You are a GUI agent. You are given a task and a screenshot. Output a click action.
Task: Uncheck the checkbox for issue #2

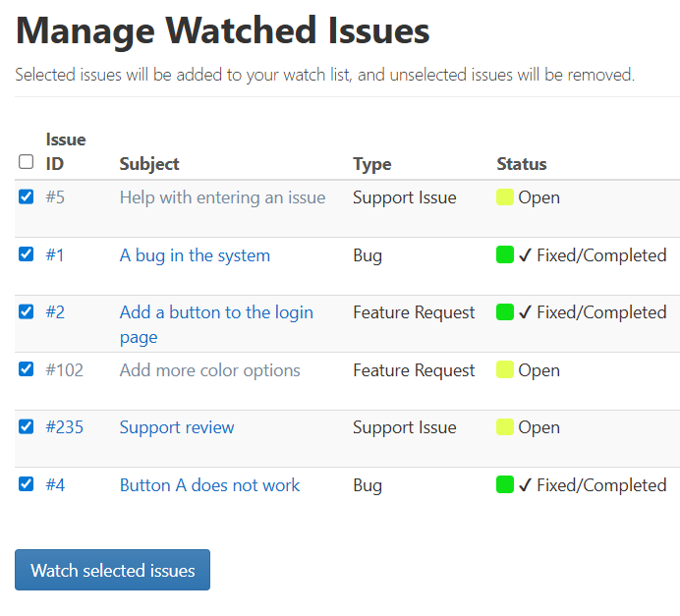pos(27,311)
